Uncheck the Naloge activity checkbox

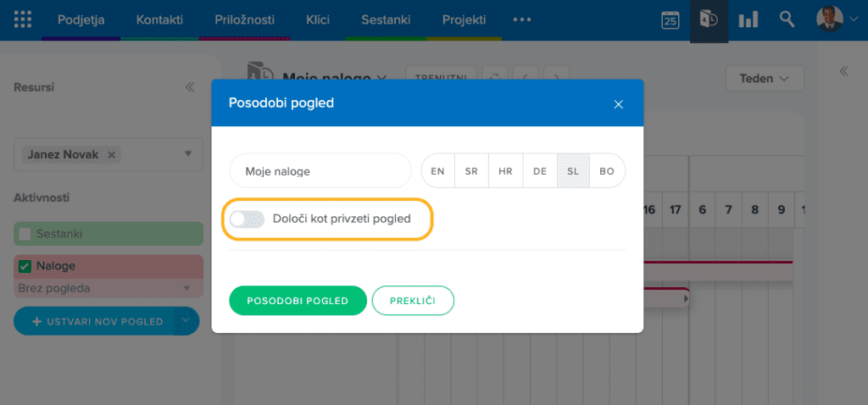tap(25, 267)
